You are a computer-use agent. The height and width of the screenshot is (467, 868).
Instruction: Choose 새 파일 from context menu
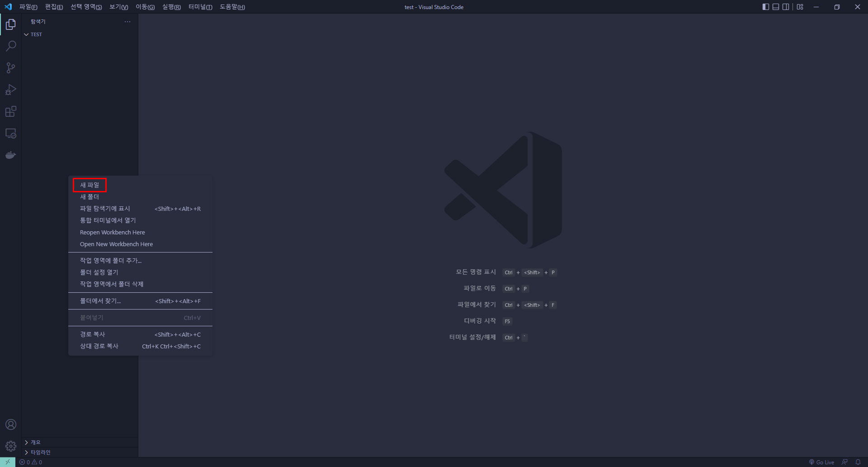click(140, 185)
